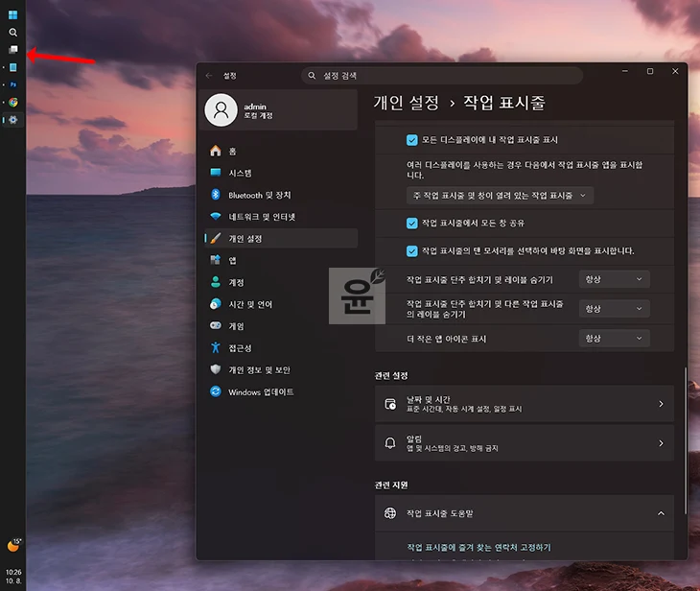
Task: Click the calendar clock icon beside 날짜 및 시간
Action: tap(390, 404)
